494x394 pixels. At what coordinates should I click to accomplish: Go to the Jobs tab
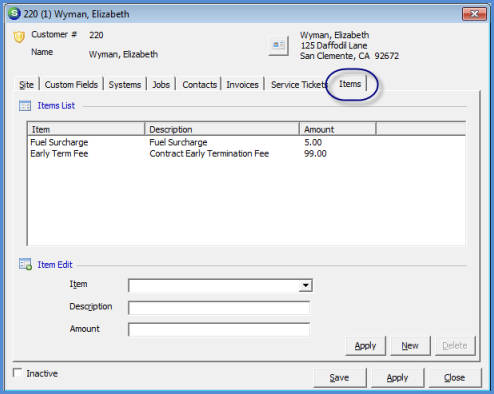tap(161, 85)
